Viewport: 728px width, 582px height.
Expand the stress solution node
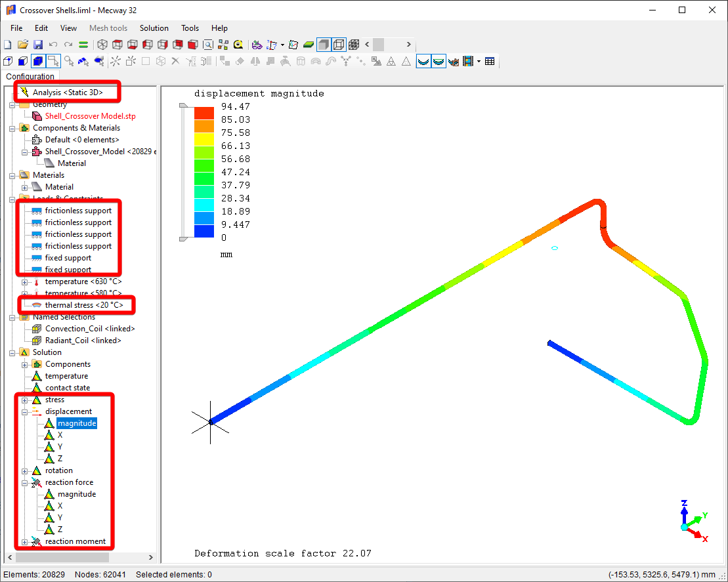pos(25,400)
